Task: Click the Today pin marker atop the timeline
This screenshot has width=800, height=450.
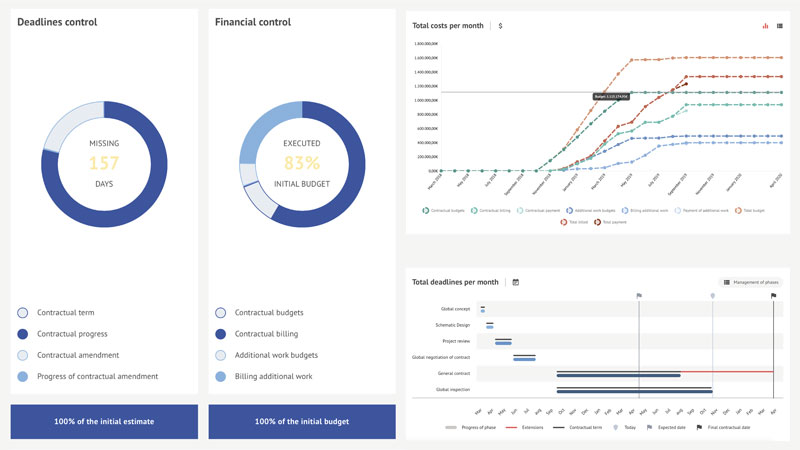Action: 713,295
